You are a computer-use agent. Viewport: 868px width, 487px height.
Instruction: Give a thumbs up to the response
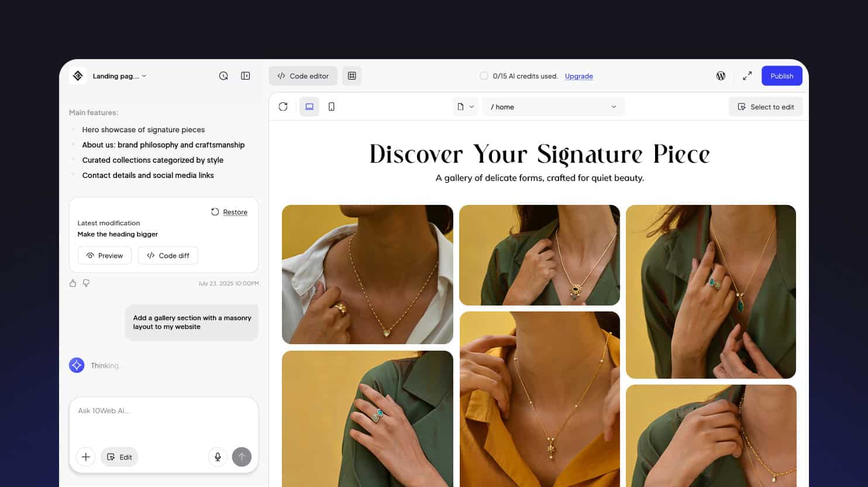coord(73,283)
